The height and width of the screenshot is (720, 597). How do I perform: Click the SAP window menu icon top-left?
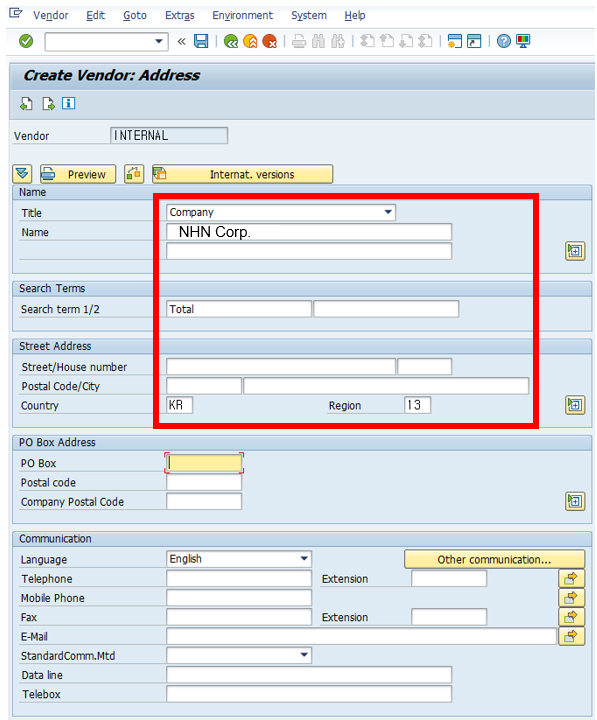(16, 13)
